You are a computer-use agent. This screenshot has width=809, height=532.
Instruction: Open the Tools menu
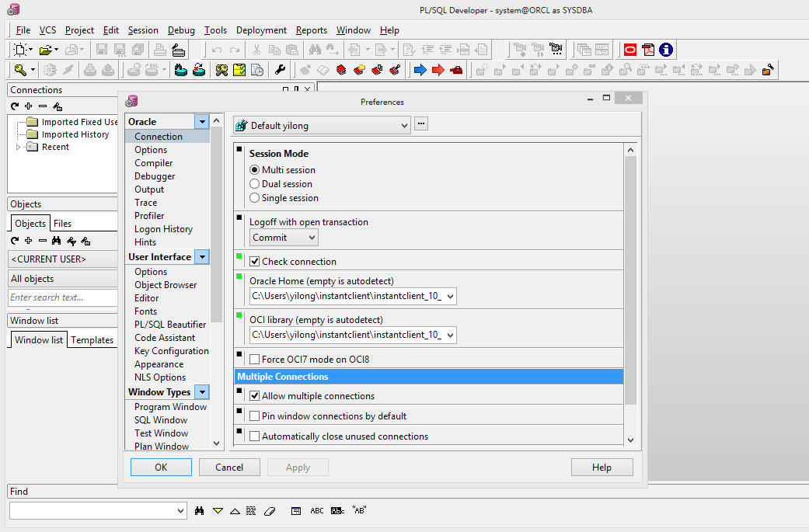tap(215, 30)
